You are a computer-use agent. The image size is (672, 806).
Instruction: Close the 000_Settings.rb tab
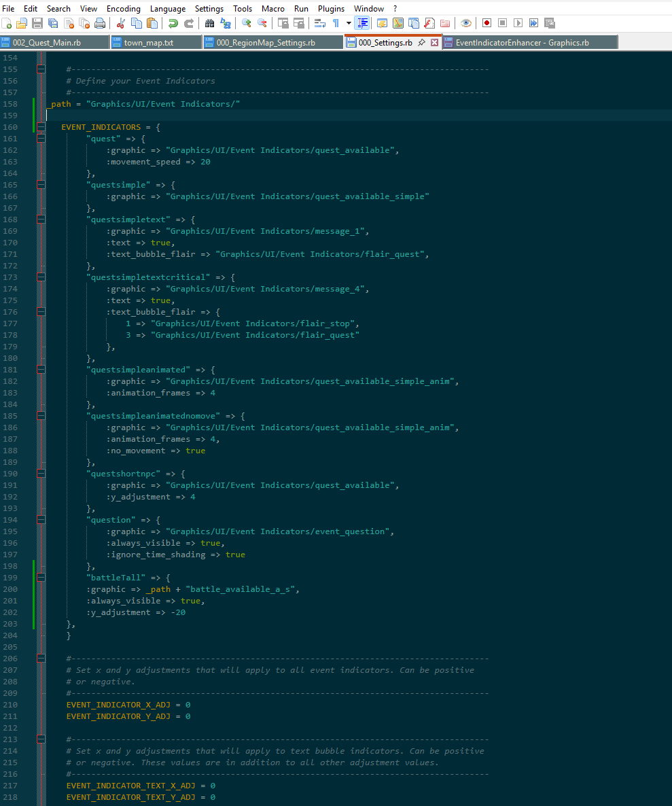[x=435, y=42]
